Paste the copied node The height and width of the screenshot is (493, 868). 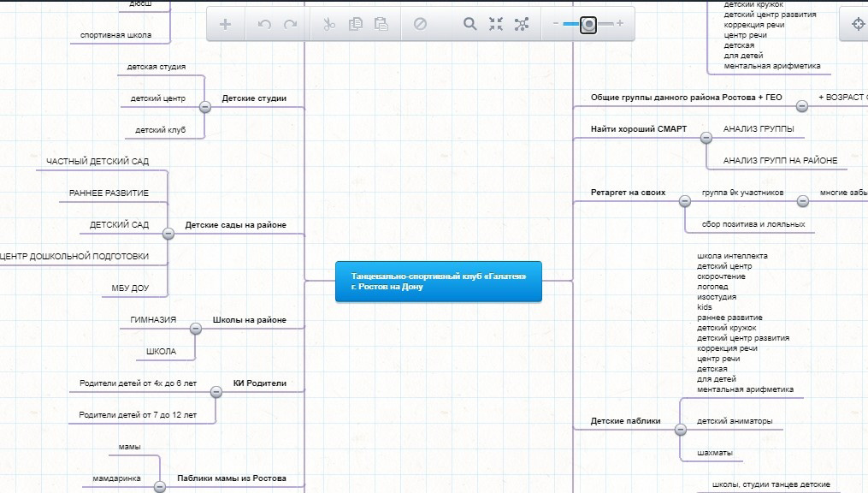(381, 24)
